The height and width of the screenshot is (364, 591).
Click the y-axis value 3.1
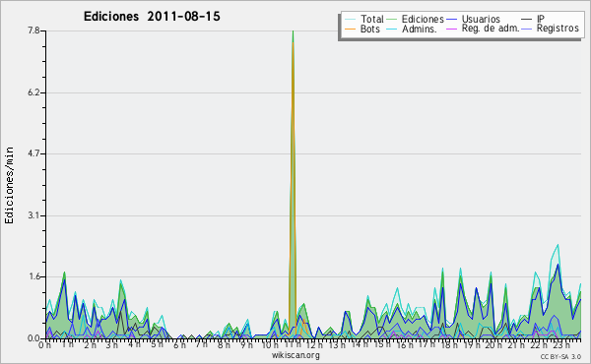33,215
